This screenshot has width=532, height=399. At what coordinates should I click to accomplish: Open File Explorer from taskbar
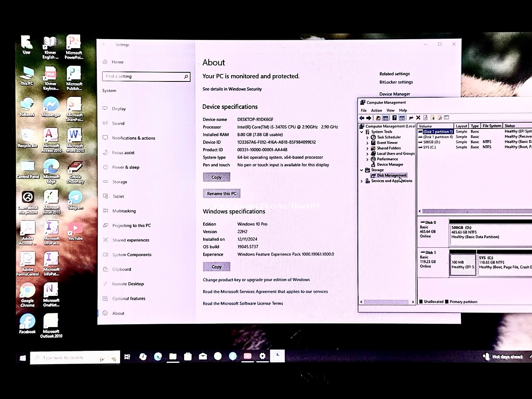pyautogui.click(x=173, y=356)
